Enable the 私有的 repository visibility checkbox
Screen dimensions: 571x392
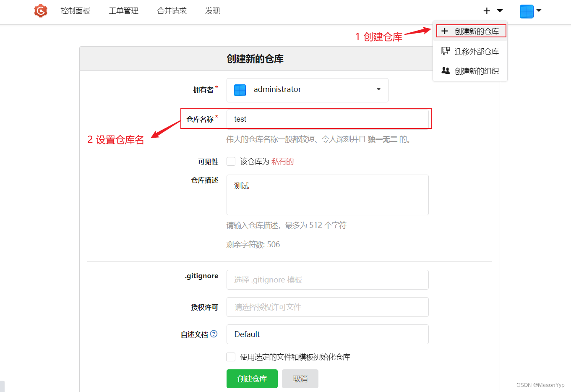pos(231,161)
